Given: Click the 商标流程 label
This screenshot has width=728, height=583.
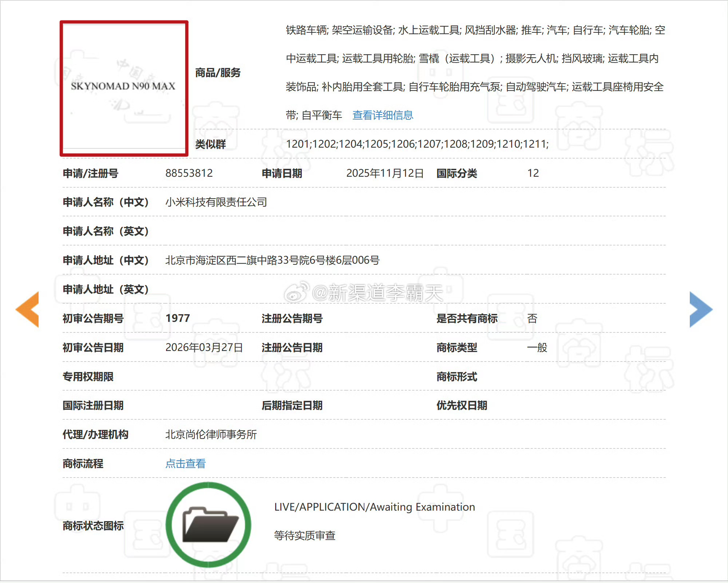Looking at the screenshot, I should coord(83,464).
